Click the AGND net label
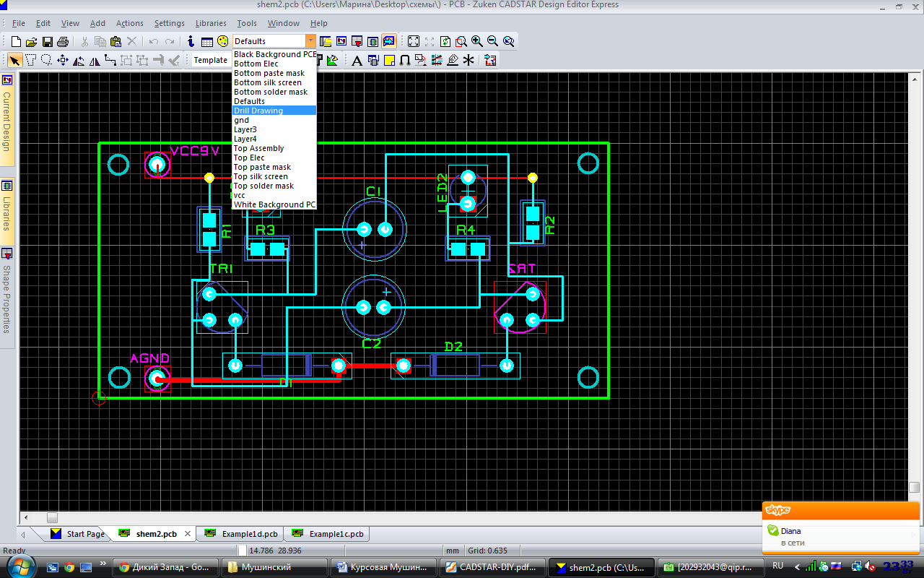 150,358
